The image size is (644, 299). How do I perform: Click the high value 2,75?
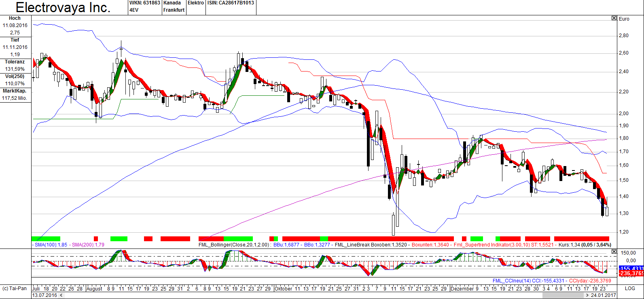(x=15, y=33)
